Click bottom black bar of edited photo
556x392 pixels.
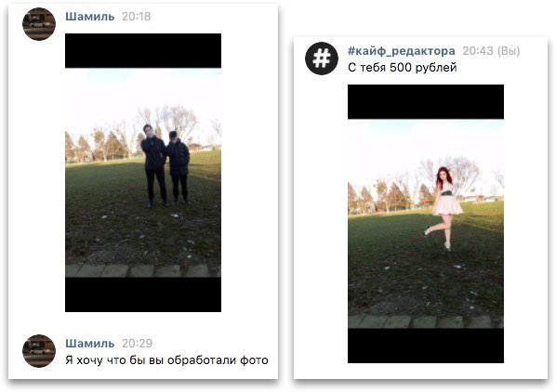tap(426, 346)
